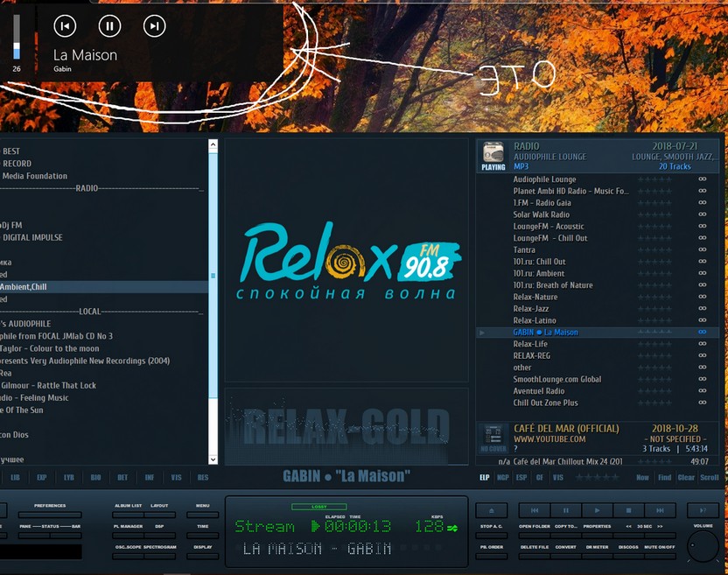The height and width of the screenshot is (575, 728).
Task: Open the VIS tab on the left
Action: click(176, 478)
